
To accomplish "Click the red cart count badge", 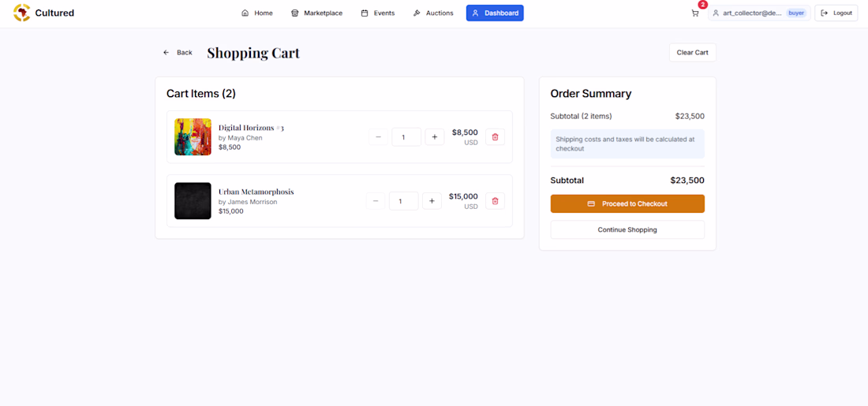I will [702, 5].
